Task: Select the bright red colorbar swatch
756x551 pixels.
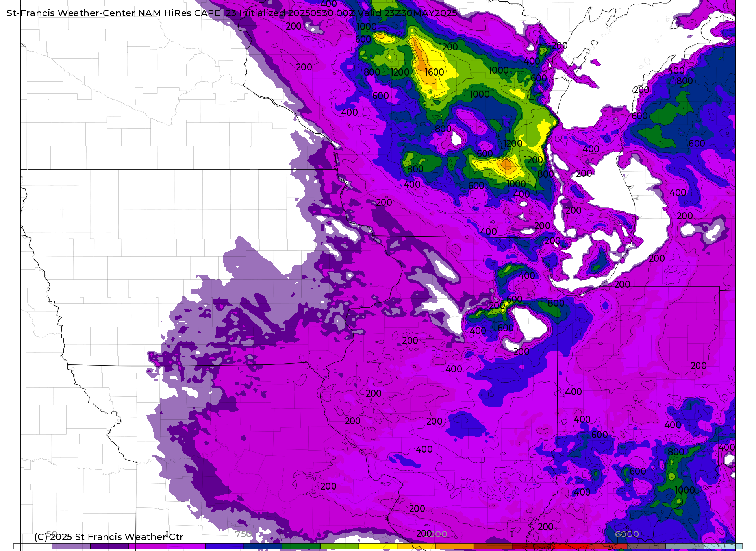Action: point(569,546)
